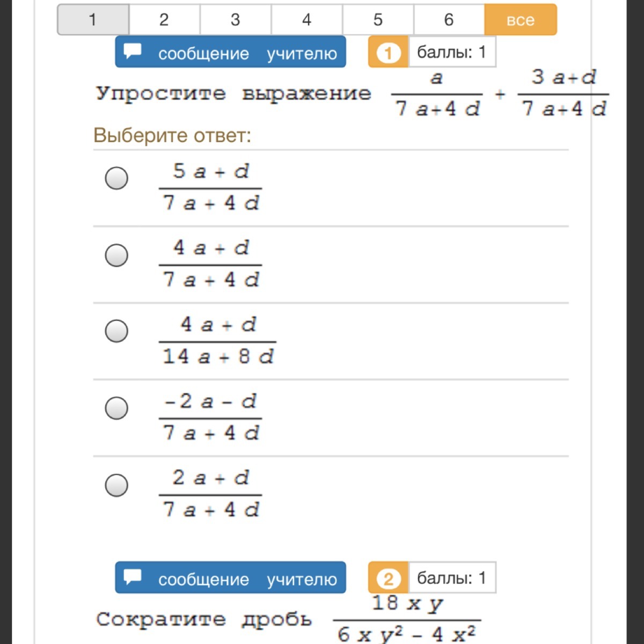Open question tab 1
The height and width of the screenshot is (644, 644).
point(93,20)
